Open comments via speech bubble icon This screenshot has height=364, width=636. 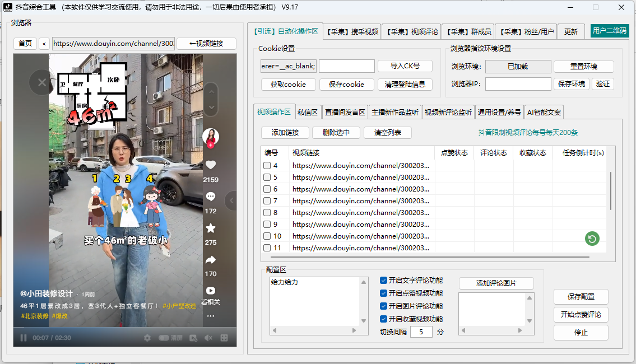pos(210,196)
